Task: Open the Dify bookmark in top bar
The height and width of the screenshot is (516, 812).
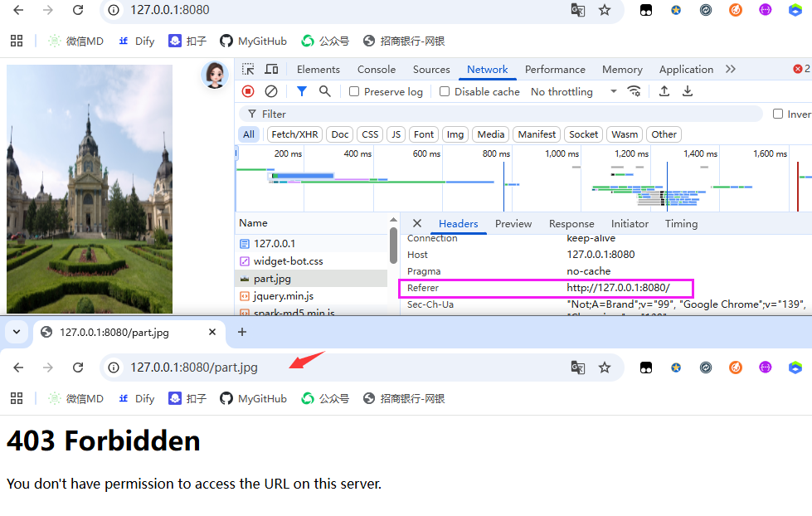Action: (137, 41)
